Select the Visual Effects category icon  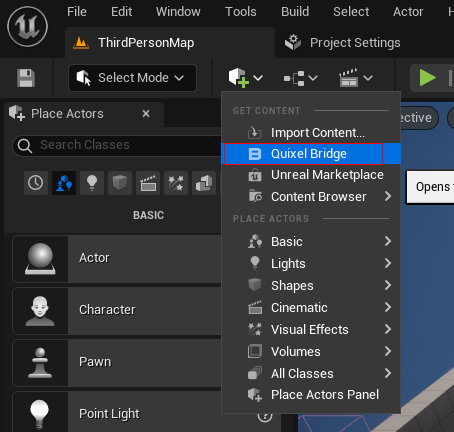click(x=176, y=183)
